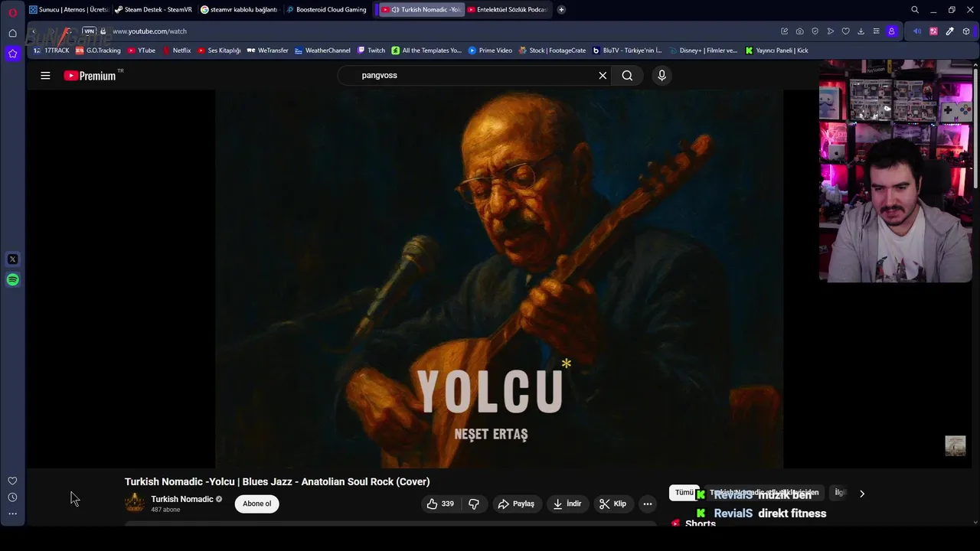
Task: Open Opera start page home icon
Action: pyautogui.click(x=12, y=33)
